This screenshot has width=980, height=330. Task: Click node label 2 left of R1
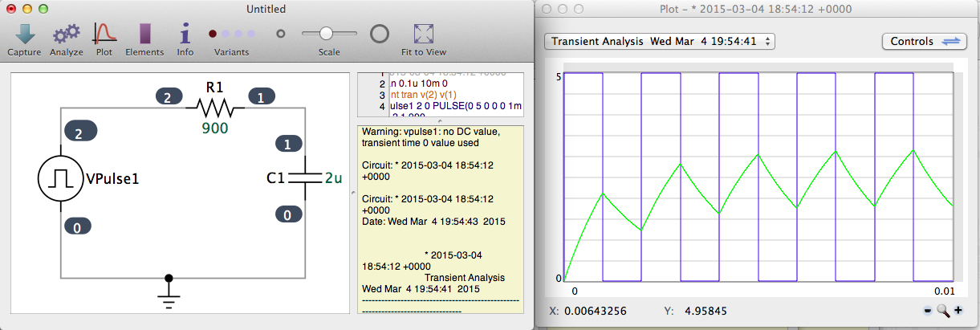click(x=168, y=96)
